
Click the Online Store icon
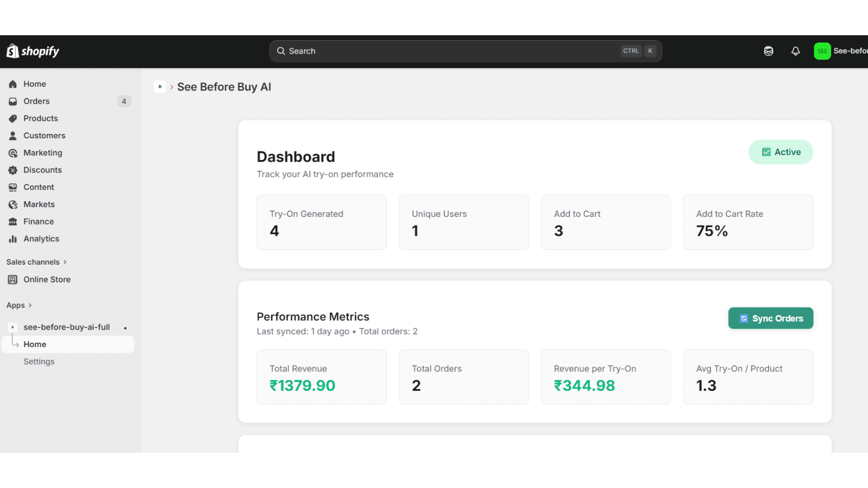[x=13, y=280]
